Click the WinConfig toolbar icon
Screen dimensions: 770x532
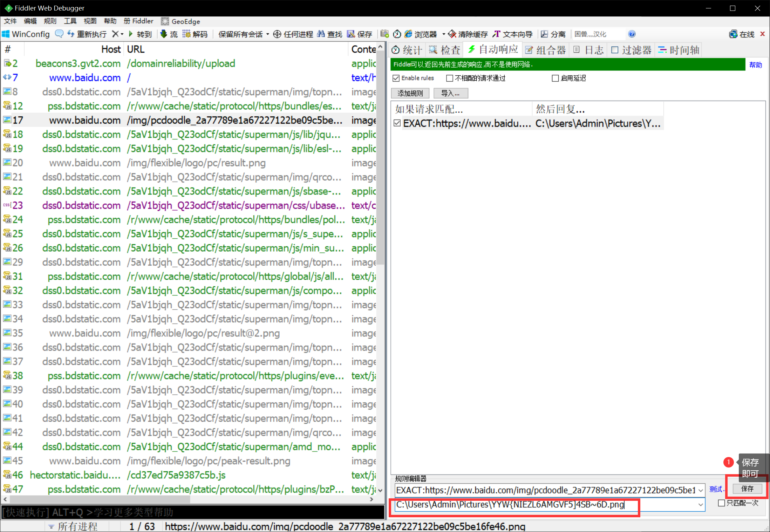(6, 34)
